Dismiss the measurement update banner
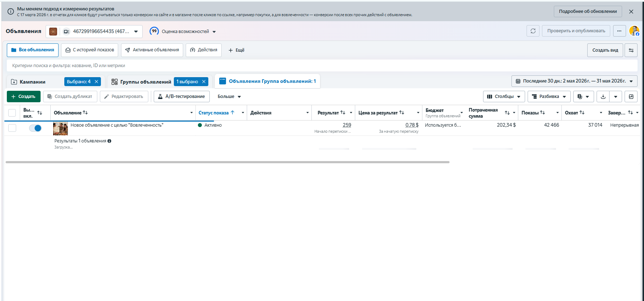The image size is (644, 301). [x=631, y=11]
